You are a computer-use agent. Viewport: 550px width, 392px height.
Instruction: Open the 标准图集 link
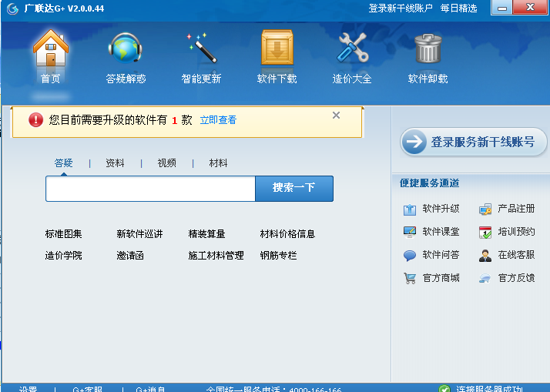coord(63,234)
